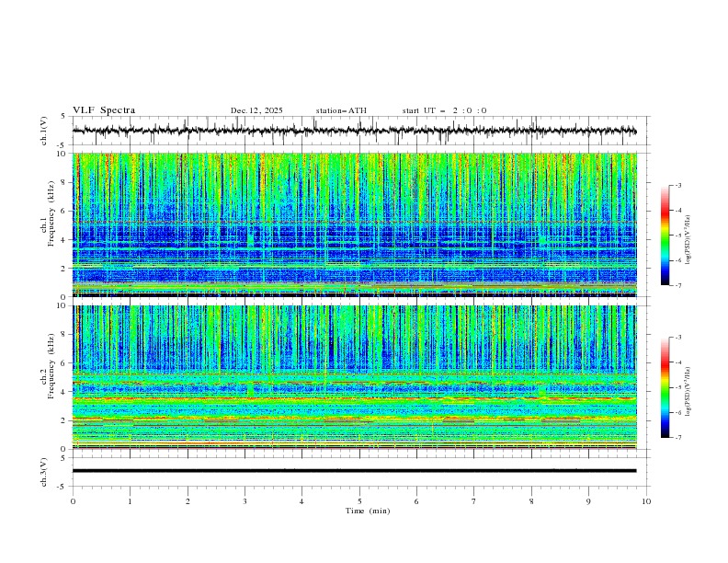Click the "ch.3(V)" axis label
The width and height of the screenshot is (728, 563).
point(44,472)
